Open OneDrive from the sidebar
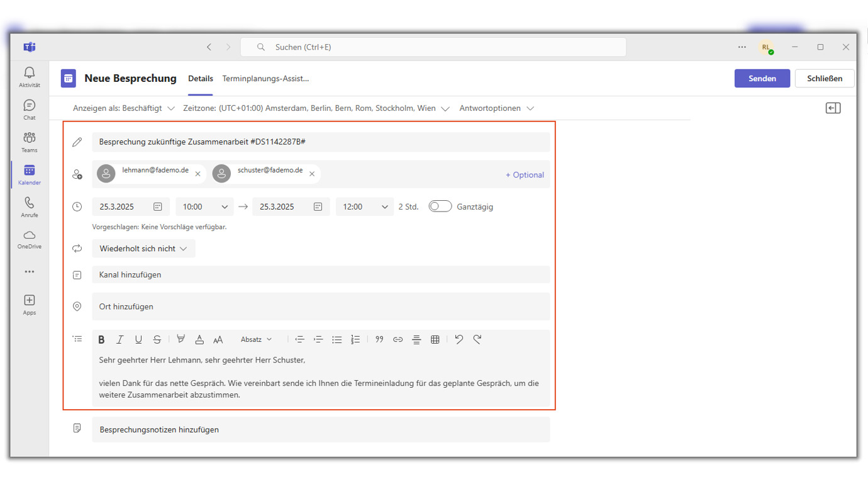 [x=29, y=239]
